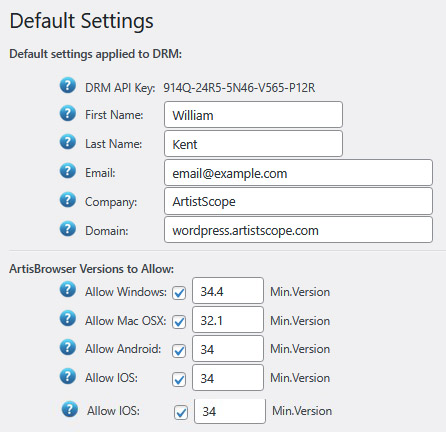Click the Default Settings heading

tap(82, 21)
